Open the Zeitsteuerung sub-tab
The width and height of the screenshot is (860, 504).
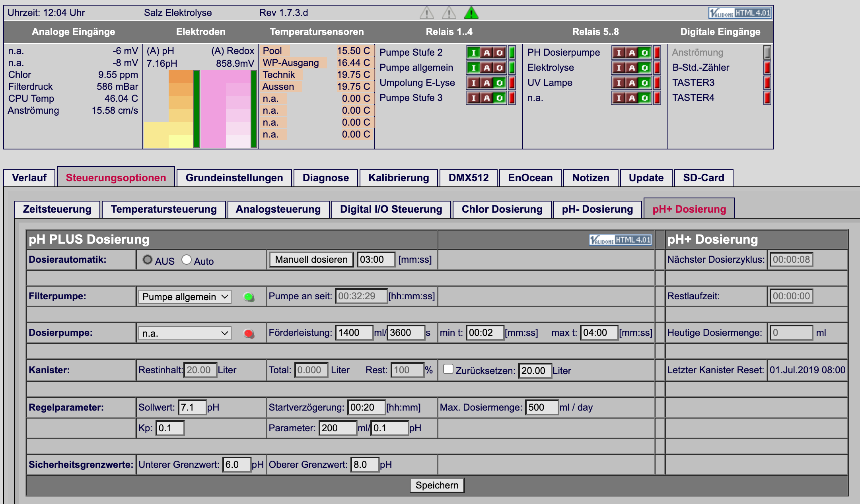coord(57,209)
